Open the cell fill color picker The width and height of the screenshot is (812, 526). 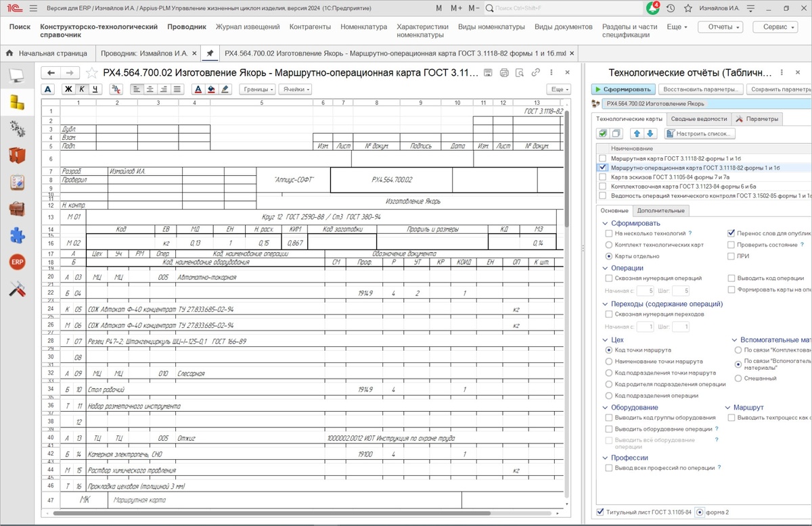[x=211, y=89]
